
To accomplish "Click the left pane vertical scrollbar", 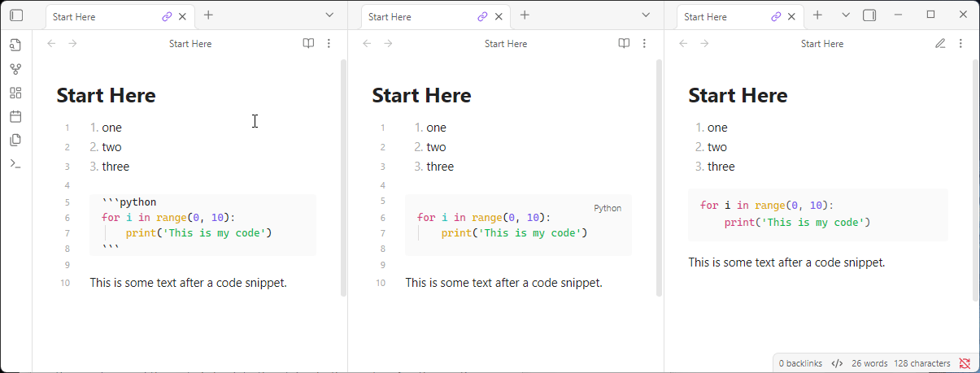I will coord(343,177).
